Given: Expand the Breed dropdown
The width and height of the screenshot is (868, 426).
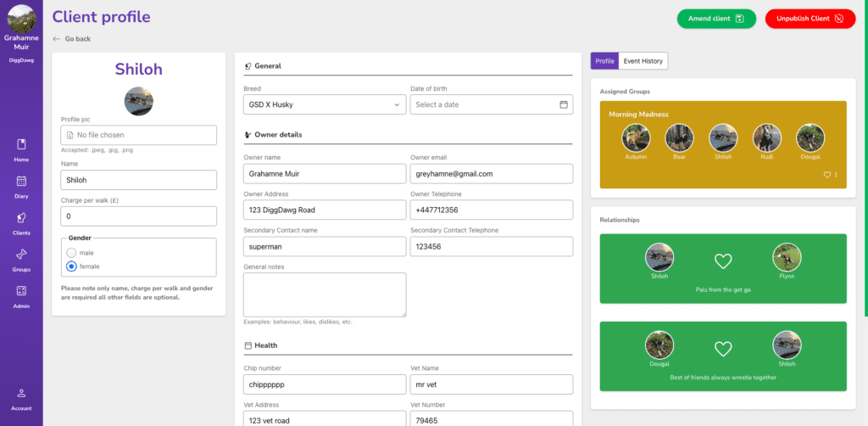Looking at the screenshot, I should coord(325,104).
